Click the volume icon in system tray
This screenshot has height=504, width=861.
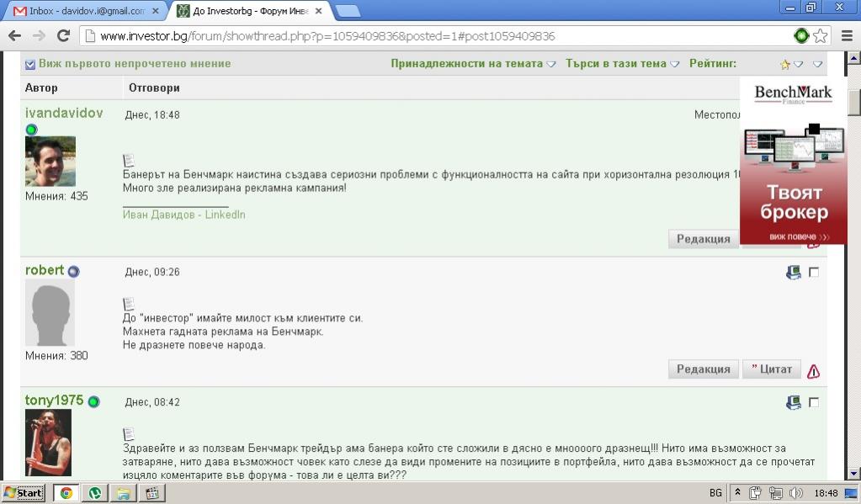click(x=795, y=493)
